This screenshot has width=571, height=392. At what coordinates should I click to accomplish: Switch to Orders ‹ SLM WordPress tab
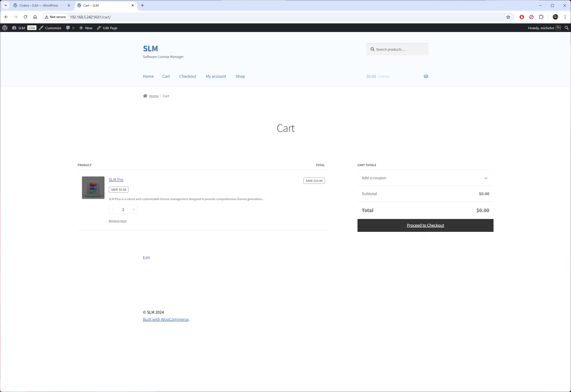point(39,5)
